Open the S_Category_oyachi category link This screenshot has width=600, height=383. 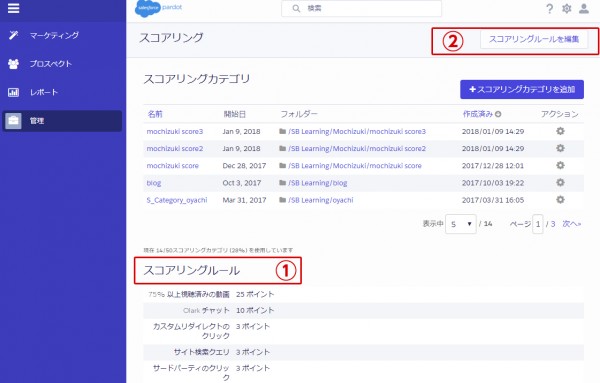(x=177, y=200)
